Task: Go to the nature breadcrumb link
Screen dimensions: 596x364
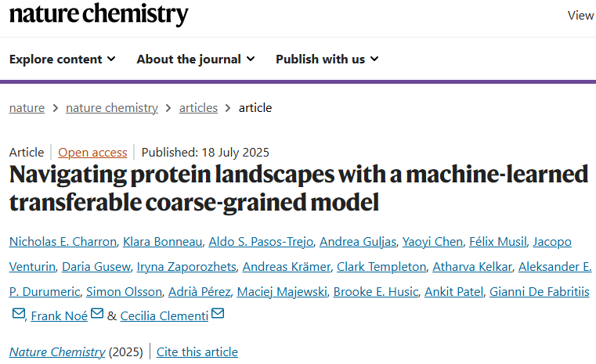Action: (x=27, y=108)
